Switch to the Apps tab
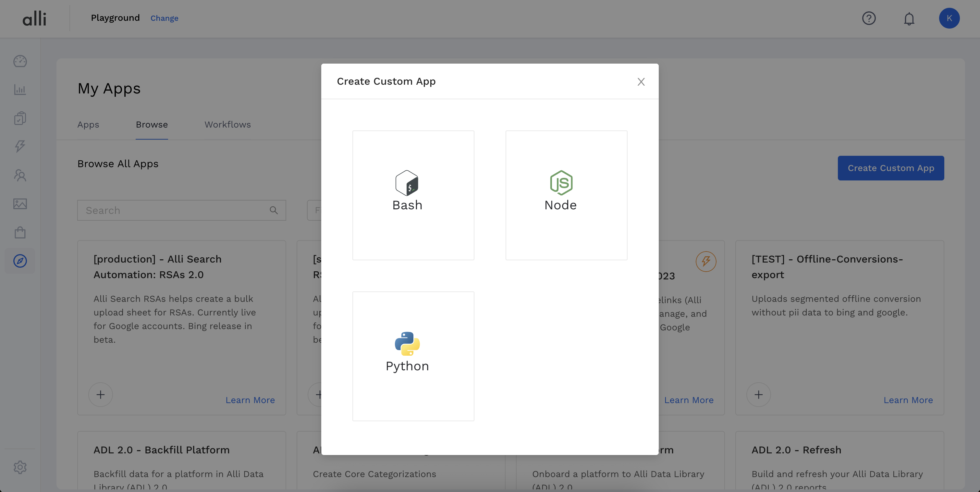The image size is (980, 492). (88, 125)
